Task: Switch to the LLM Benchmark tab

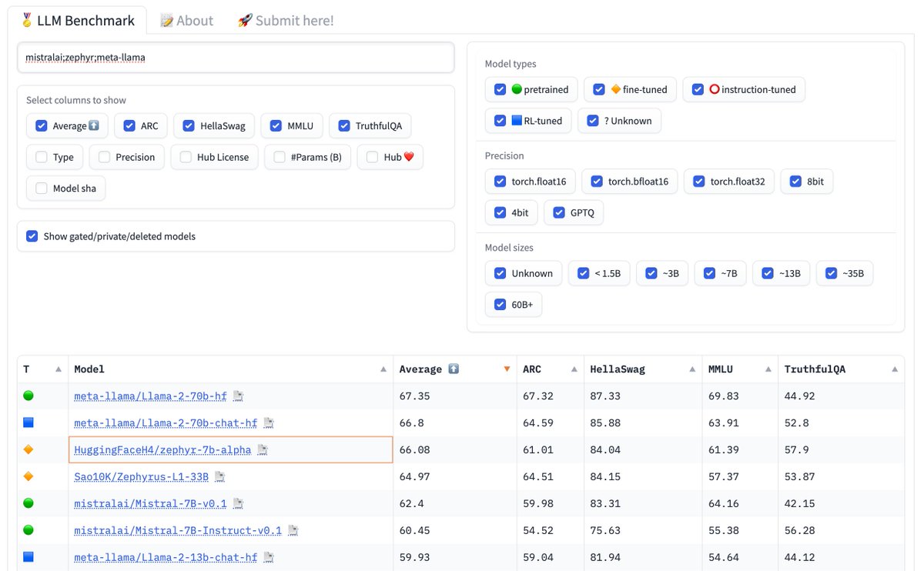Action: [x=77, y=21]
